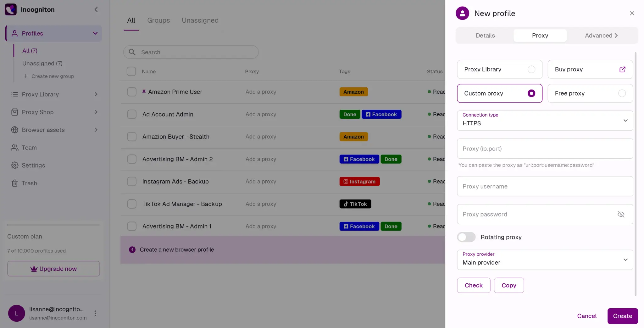Click the Team people icon
Viewport: 644px width, 328px height.
[x=14, y=148]
